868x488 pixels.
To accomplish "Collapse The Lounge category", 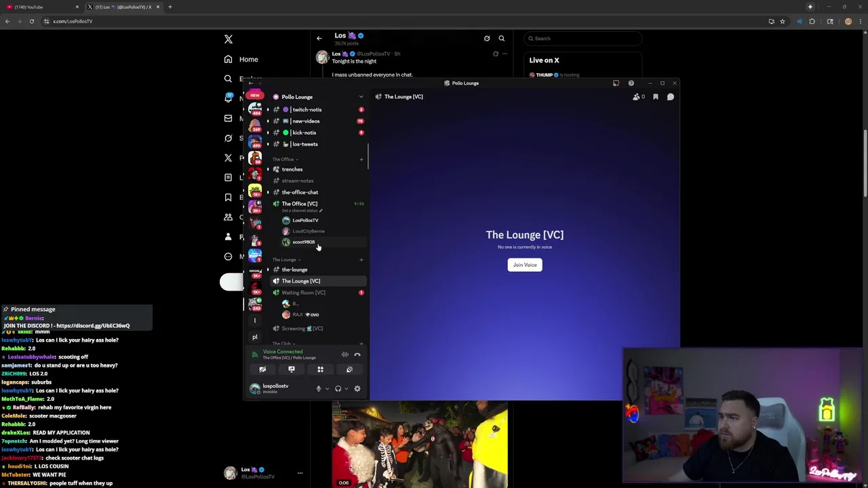I will (x=286, y=260).
